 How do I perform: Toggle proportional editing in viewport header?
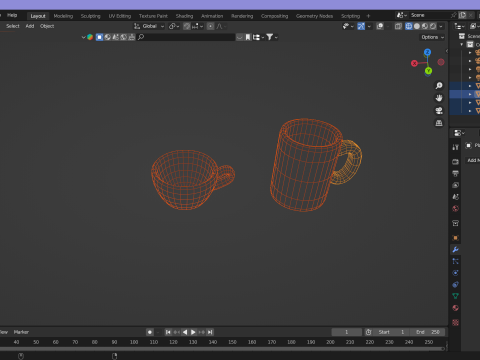click(210, 26)
